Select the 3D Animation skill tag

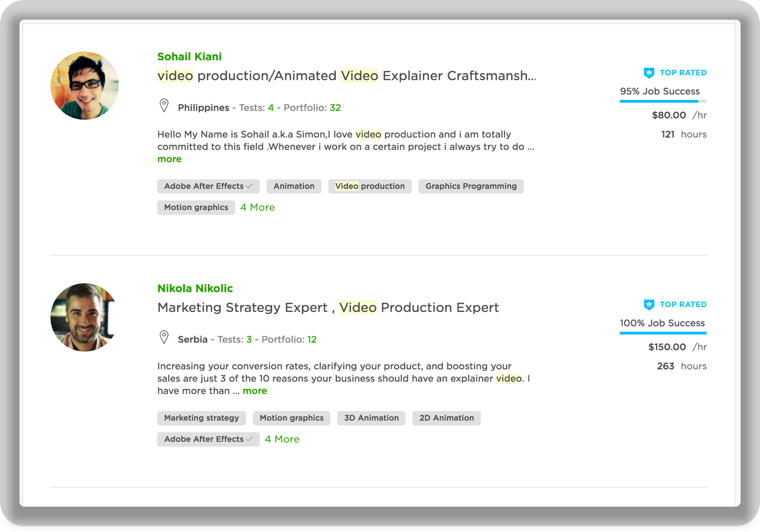click(371, 418)
